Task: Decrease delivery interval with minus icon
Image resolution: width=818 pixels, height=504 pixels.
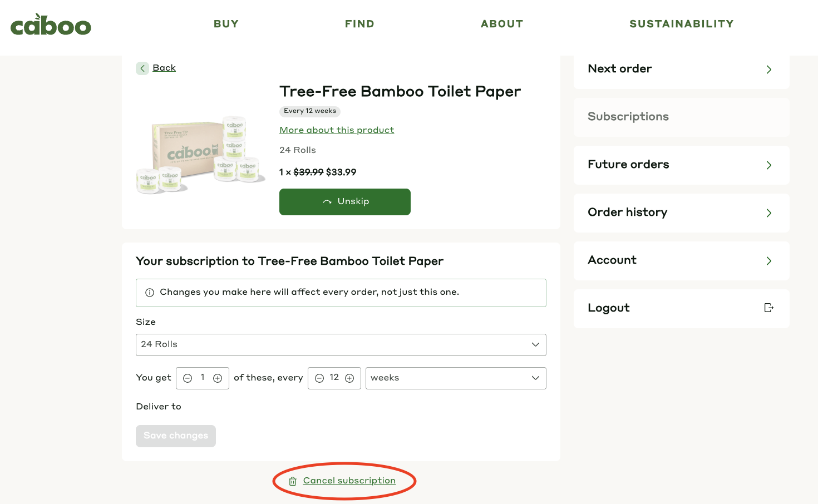Action: (319, 378)
